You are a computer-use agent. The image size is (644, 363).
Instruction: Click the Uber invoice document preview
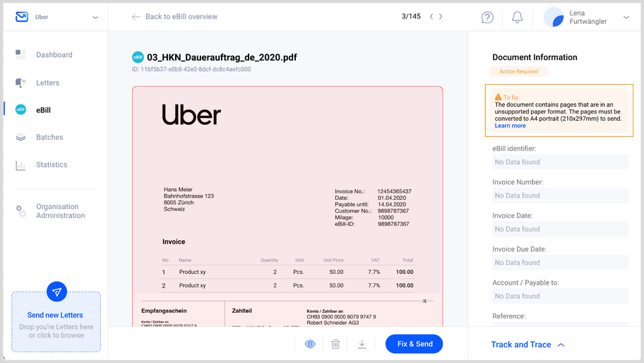[x=287, y=206]
